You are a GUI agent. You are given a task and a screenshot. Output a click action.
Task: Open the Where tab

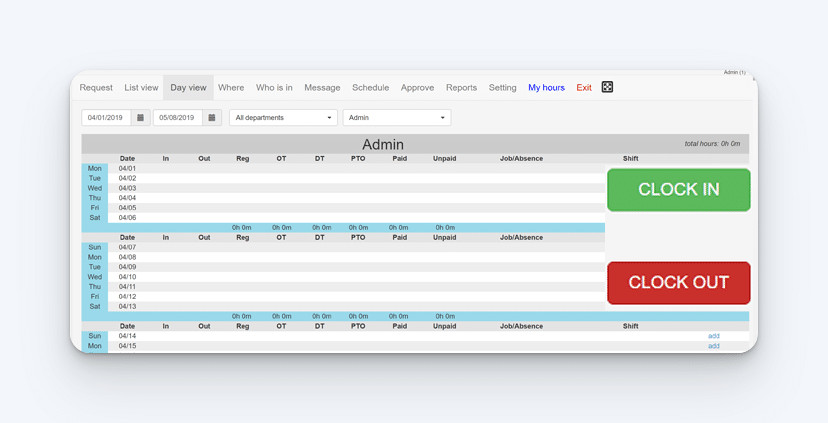pos(231,88)
